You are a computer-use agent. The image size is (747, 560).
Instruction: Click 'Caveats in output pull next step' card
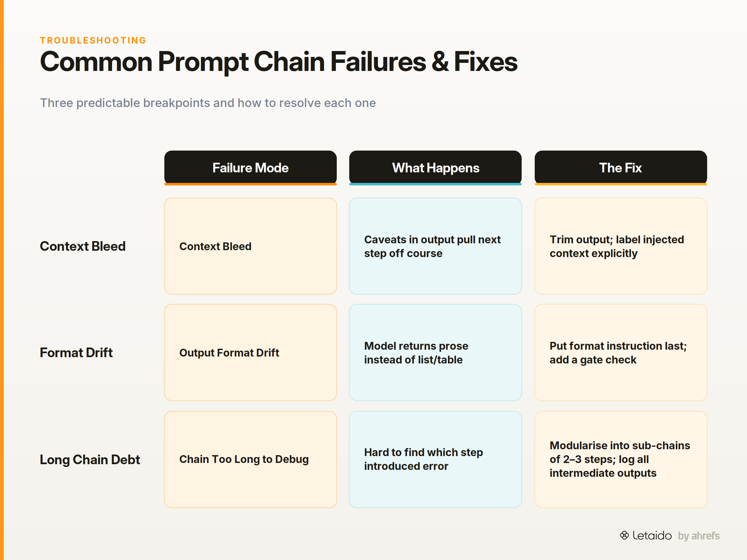[435, 246]
